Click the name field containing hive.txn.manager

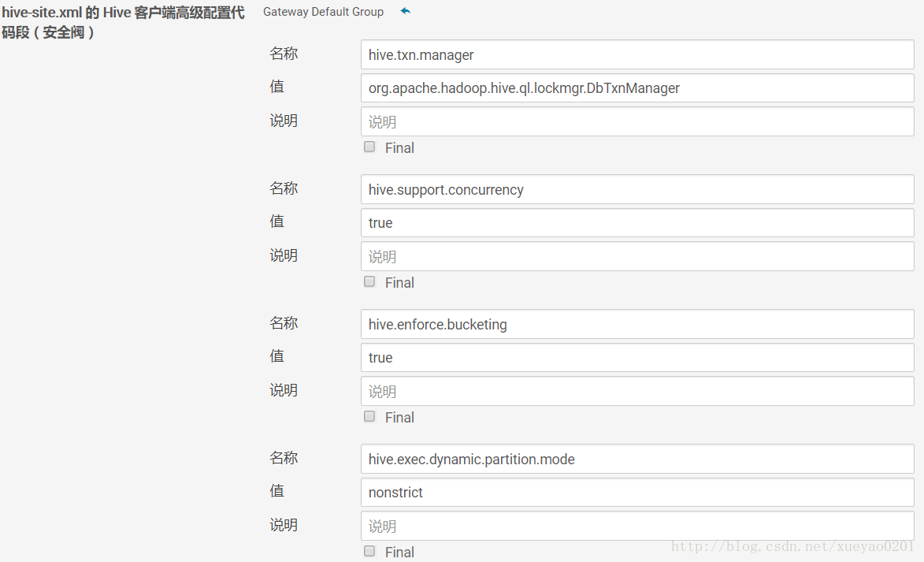coord(636,55)
